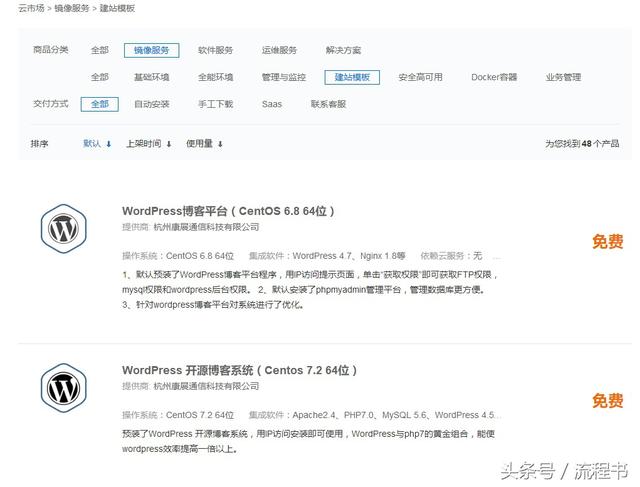Select 镜像服务 category filter
Image resolution: width=640 pixels, height=487 pixels.
(x=151, y=50)
